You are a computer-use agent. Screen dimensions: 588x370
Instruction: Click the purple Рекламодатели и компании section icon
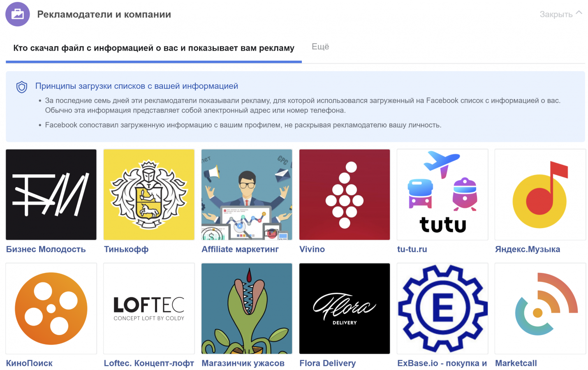(18, 14)
